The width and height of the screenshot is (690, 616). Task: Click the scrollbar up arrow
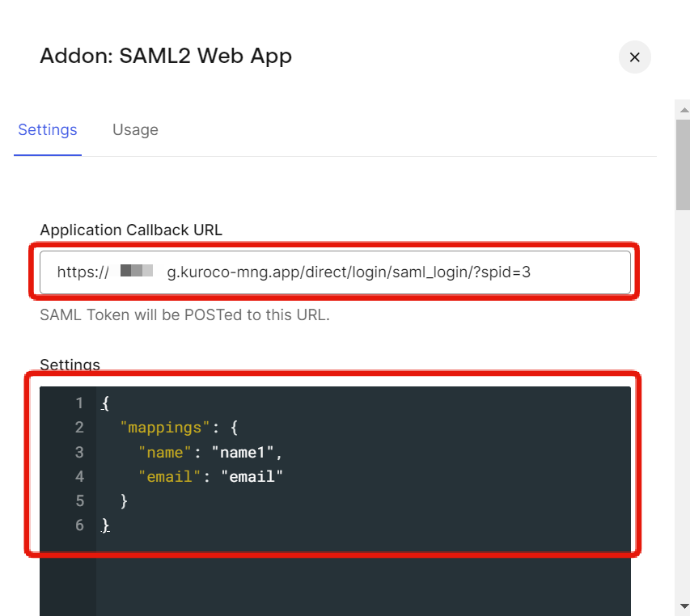click(x=684, y=109)
